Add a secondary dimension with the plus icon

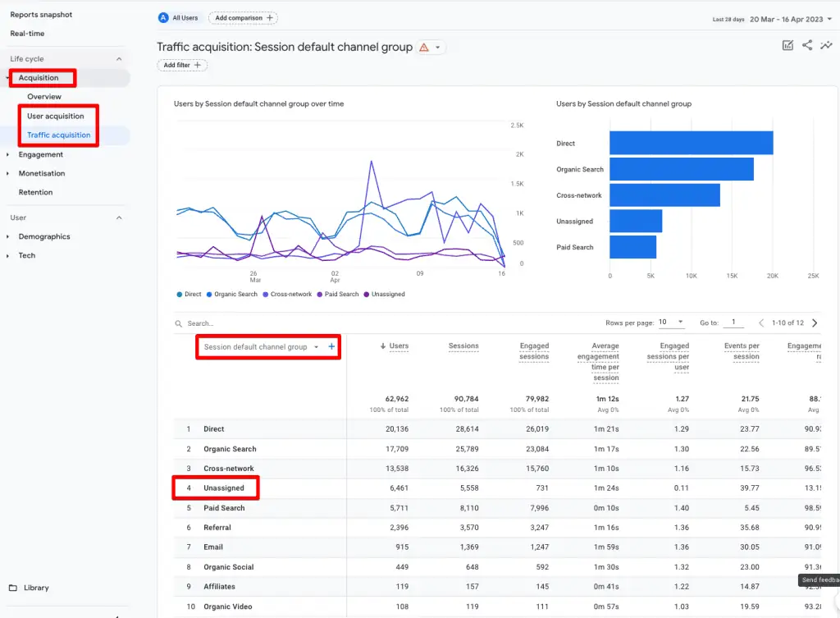pos(333,346)
